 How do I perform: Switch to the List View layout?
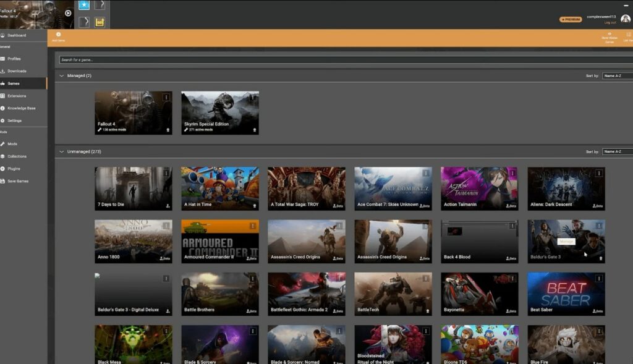pos(628,37)
